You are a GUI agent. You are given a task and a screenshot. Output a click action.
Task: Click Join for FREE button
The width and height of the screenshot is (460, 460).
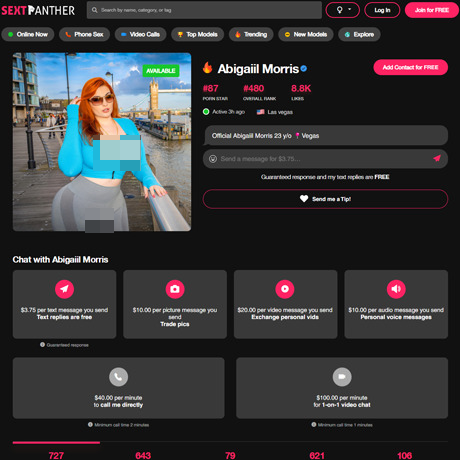(x=432, y=10)
